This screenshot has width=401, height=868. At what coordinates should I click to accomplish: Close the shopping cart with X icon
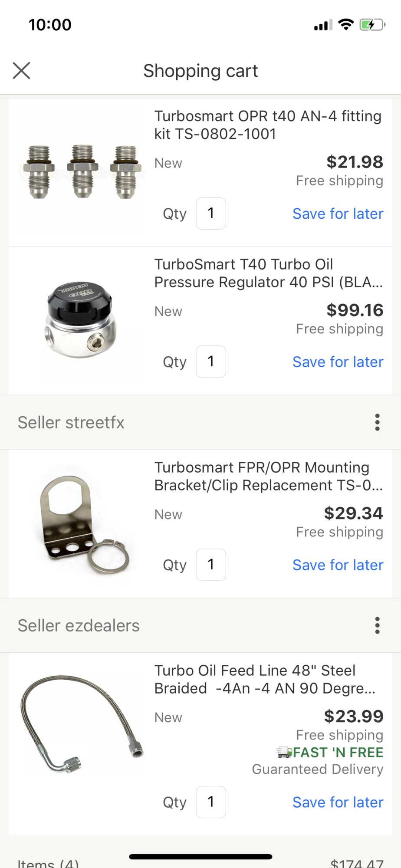pos(21,70)
